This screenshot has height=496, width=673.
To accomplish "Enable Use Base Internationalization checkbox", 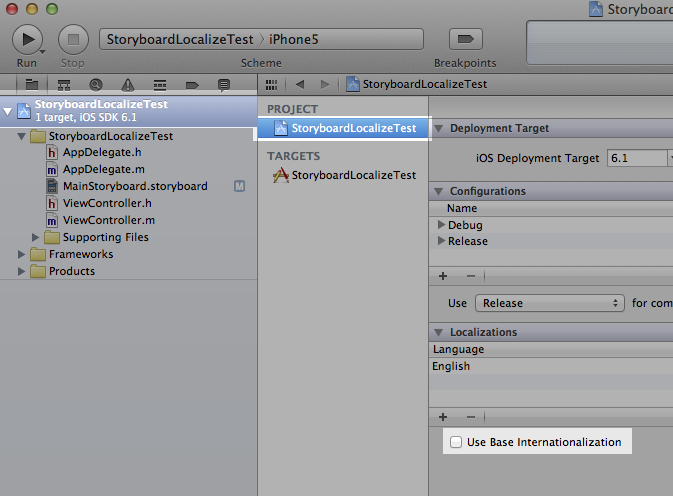I will 456,442.
